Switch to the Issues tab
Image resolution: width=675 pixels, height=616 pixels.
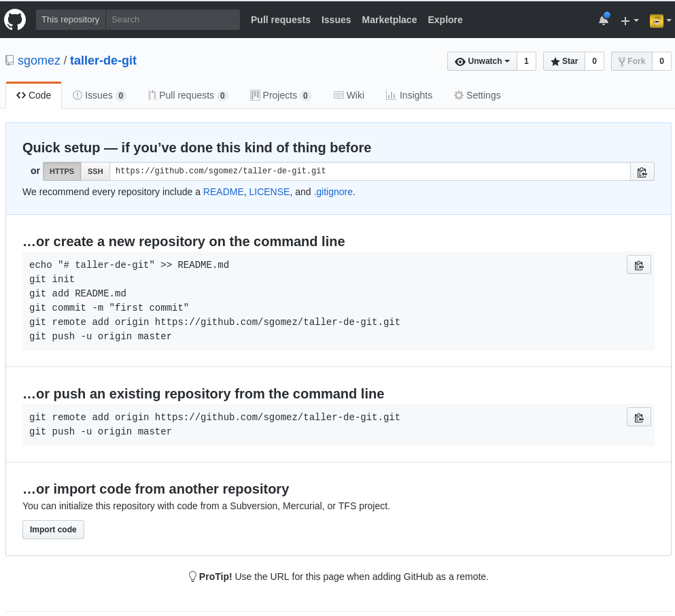pos(99,95)
